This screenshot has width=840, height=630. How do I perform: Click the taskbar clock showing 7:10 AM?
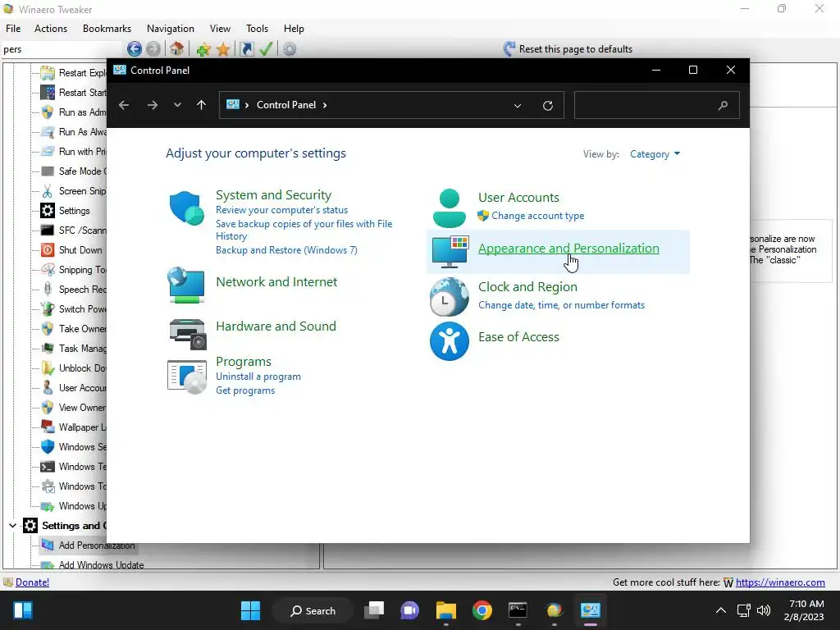(804, 610)
